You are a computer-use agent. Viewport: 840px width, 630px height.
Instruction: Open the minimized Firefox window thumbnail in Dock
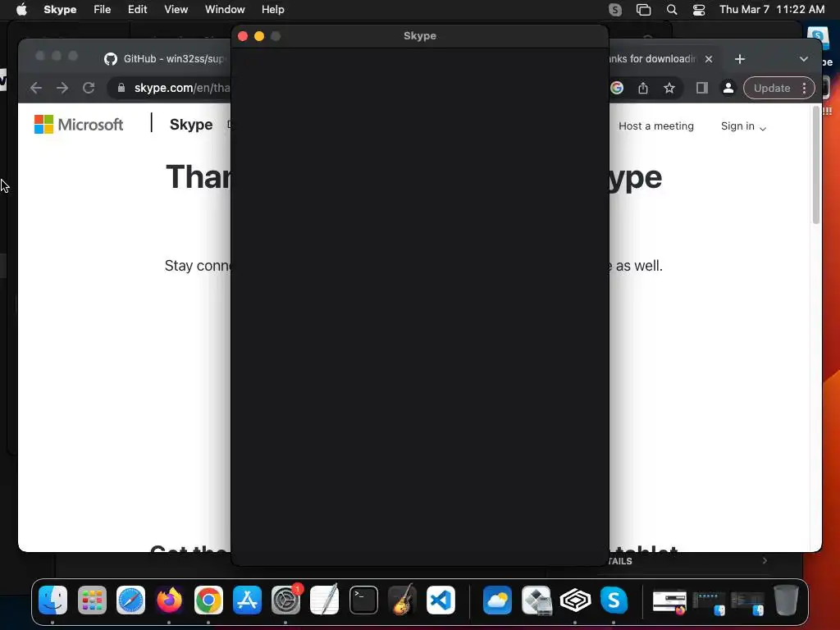pos(669,601)
